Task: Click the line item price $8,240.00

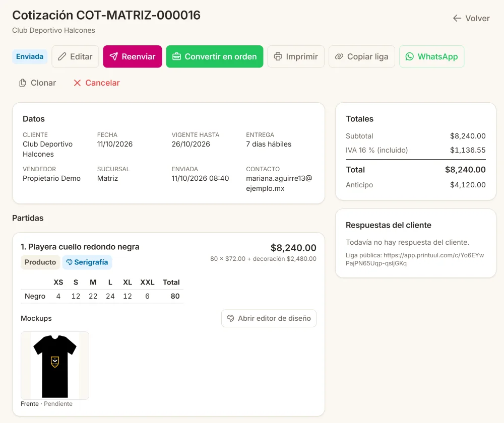Action: [x=293, y=248]
